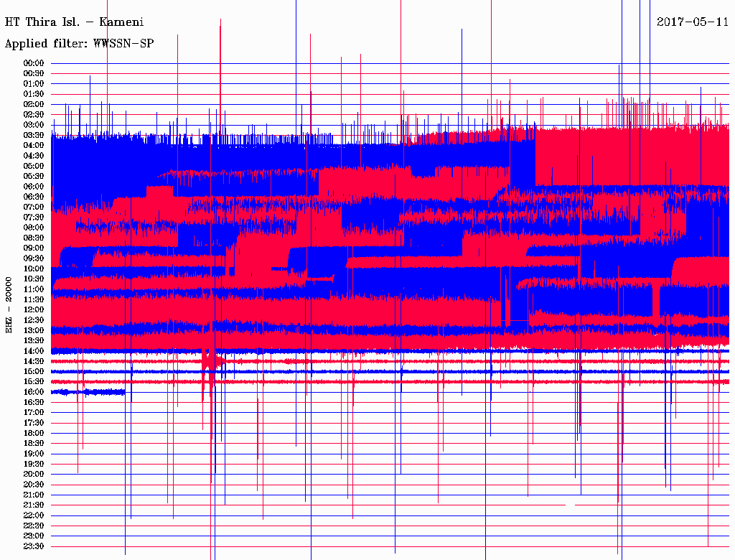
Task: Click the '00:30' time label
Action: 34,74
